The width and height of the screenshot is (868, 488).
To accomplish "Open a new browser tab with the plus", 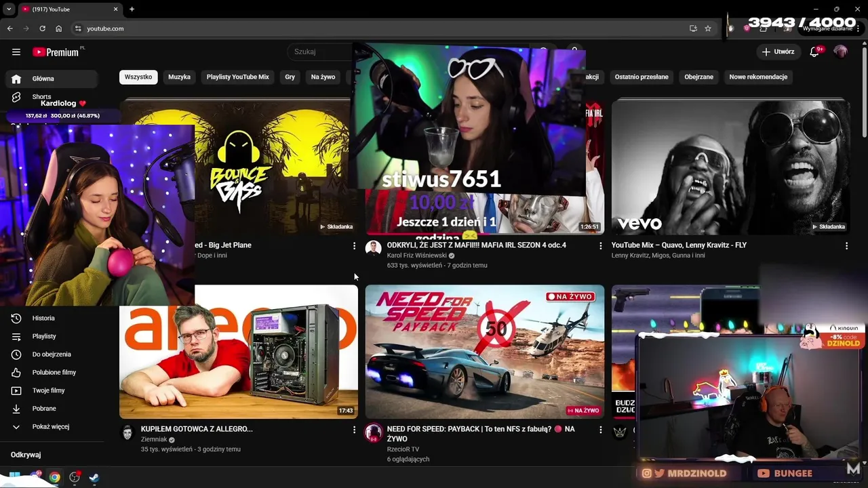I will point(132,9).
